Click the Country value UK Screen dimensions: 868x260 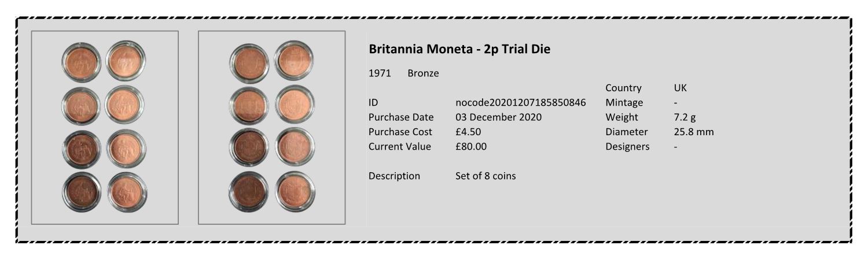[680, 88]
